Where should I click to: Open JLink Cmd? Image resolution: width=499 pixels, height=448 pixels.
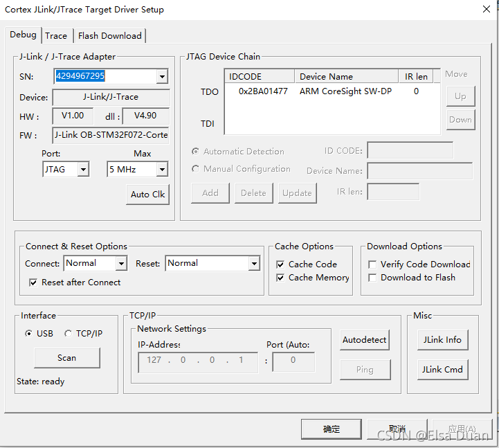click(443, 369)
